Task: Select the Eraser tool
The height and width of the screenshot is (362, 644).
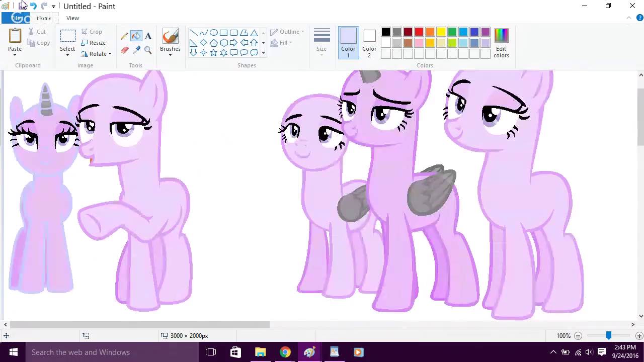Action: coord(124,50)
